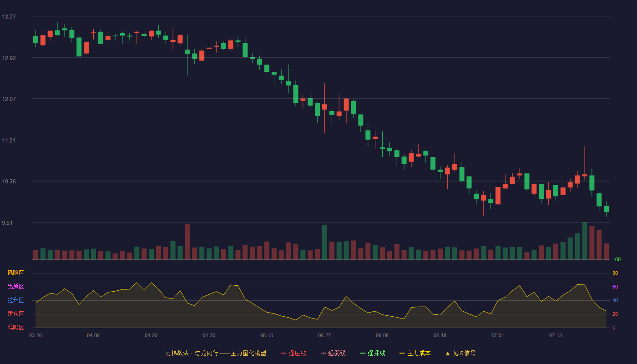Toggle 云梯战法 主力量化模型 legend entry
The height and width of the screenshot is (364, 637).
point(215,353)
